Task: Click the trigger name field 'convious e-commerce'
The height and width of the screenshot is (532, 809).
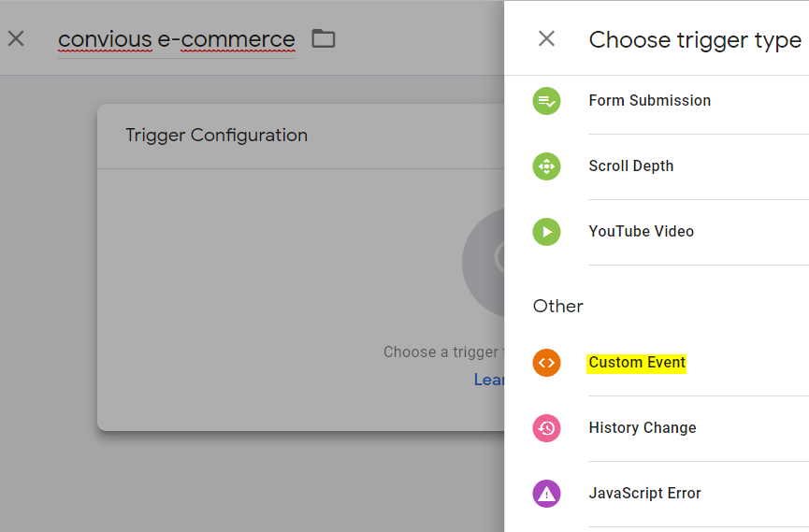Action: [176, 39]
